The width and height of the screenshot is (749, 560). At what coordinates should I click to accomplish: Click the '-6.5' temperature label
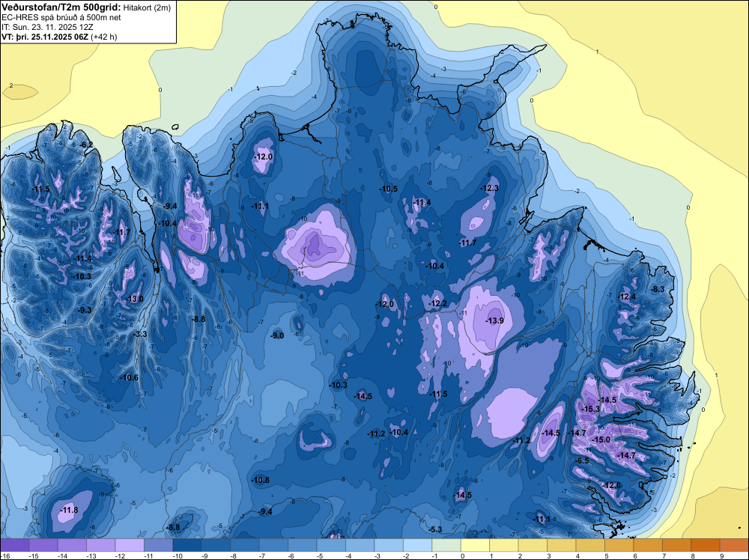tap(582, 460)
